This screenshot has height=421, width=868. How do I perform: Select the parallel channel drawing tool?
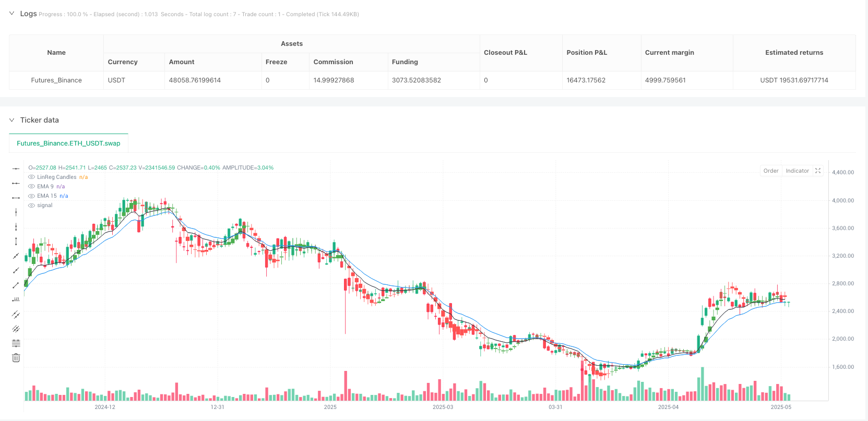(16, 314)
